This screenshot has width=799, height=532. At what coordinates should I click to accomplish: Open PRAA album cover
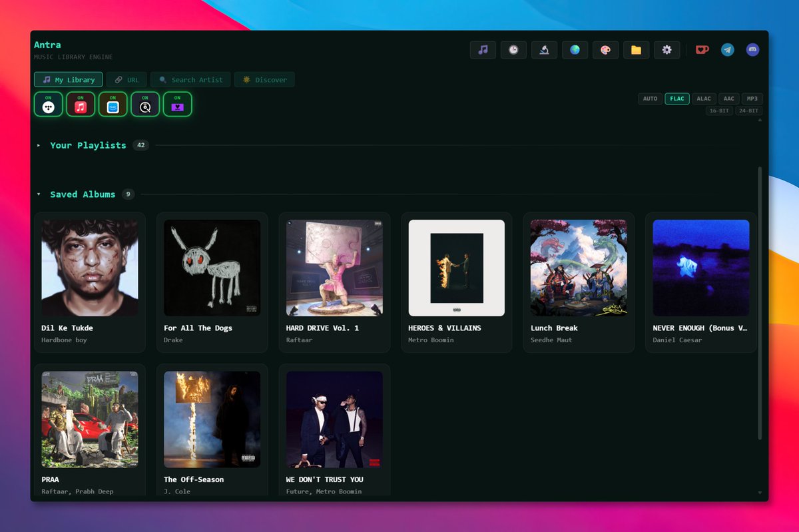pyautogui.click(x=90, y=419)
